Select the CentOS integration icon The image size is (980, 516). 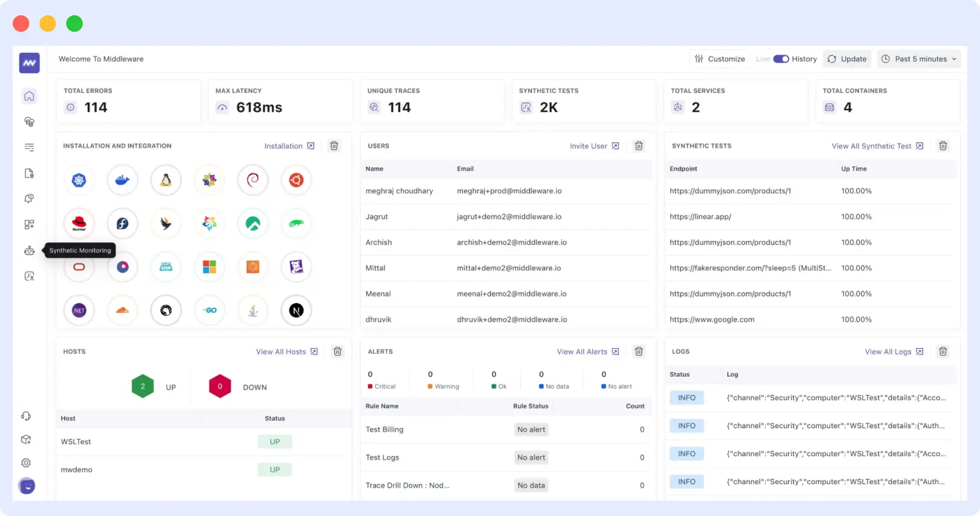tap(209, 181)
